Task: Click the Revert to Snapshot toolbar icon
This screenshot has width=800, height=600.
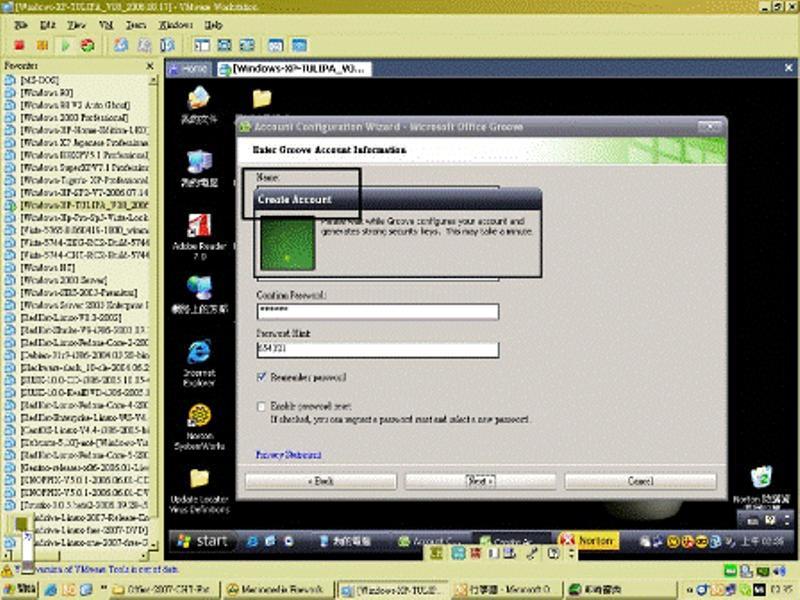Action: (x=144, y=45)
